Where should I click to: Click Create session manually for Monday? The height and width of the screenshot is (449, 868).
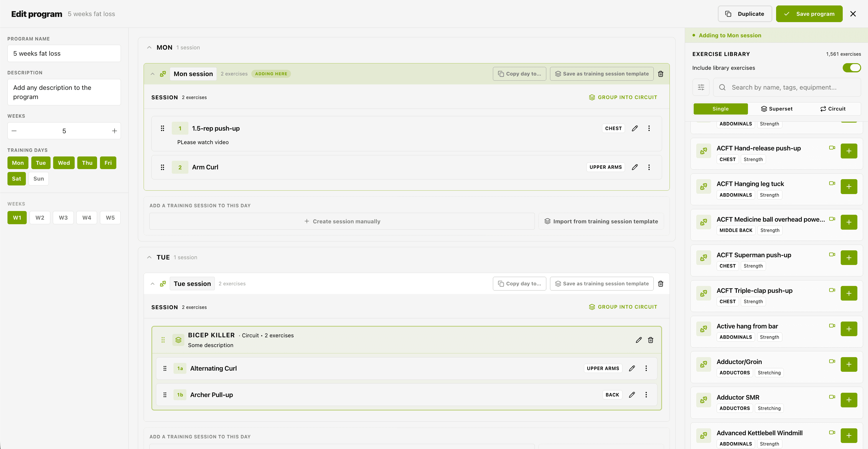342,221
